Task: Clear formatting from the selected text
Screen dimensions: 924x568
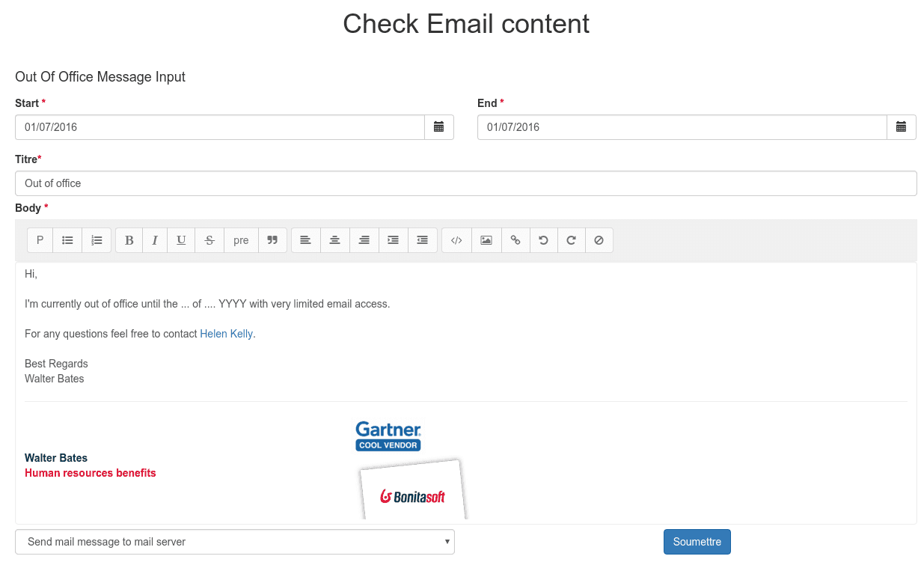Action: click(x=599, y=239)
